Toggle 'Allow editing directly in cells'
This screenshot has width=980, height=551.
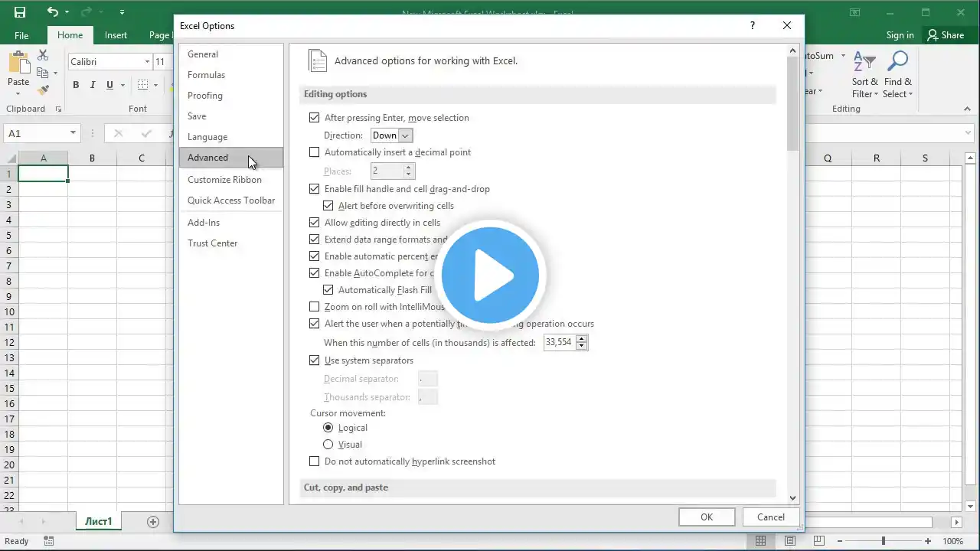[x=314, y=223]
